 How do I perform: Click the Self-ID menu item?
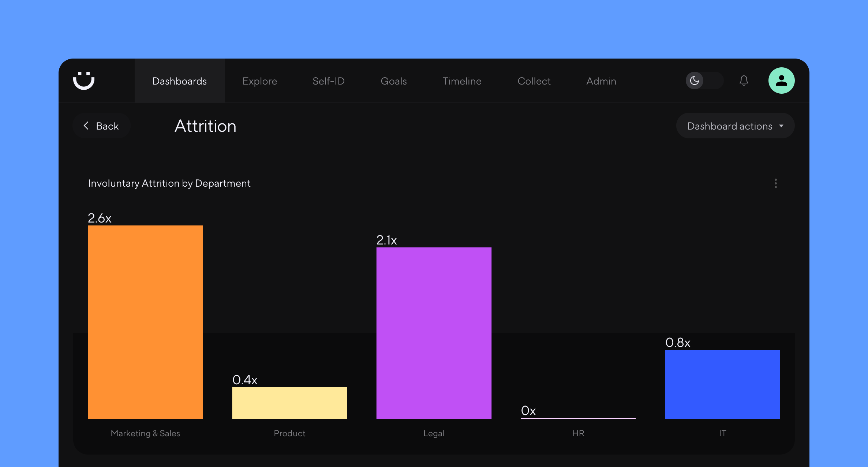tap(328, 81)
